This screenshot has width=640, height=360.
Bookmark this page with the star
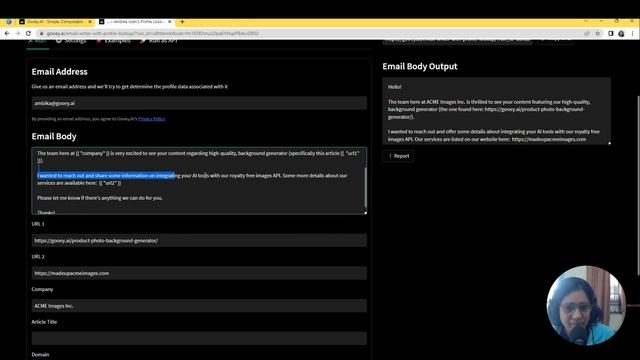pos(598,33)
